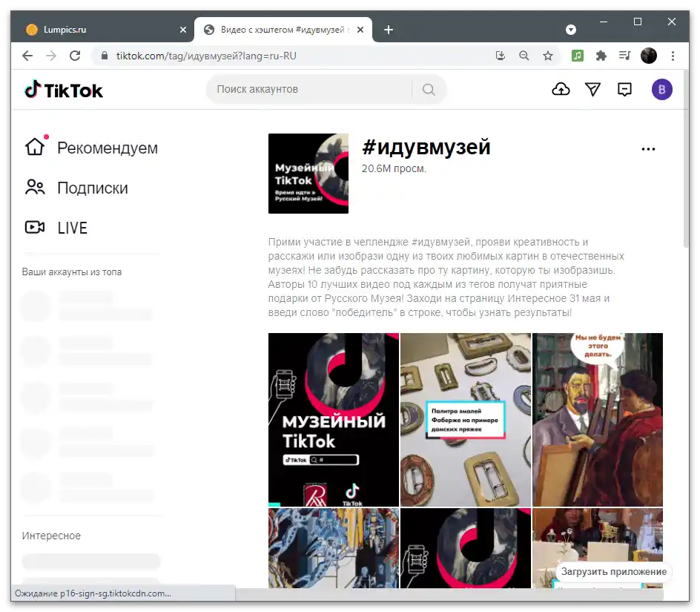Reload the page
This screenshot has width=700, height=612.
pos(75,56)
